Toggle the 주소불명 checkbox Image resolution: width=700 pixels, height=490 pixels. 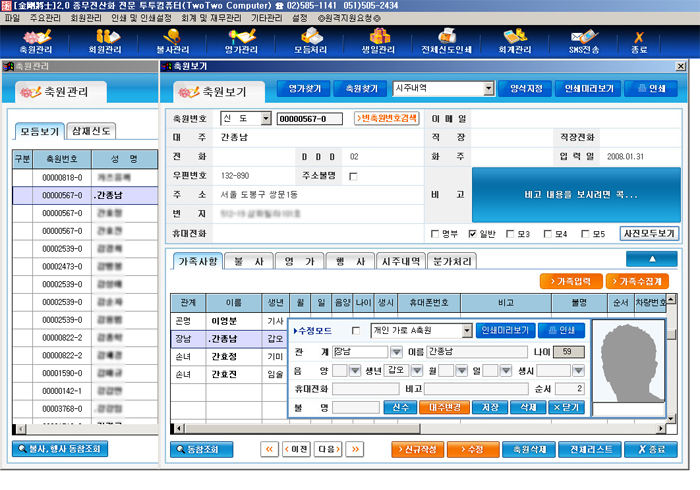(353, 176)
